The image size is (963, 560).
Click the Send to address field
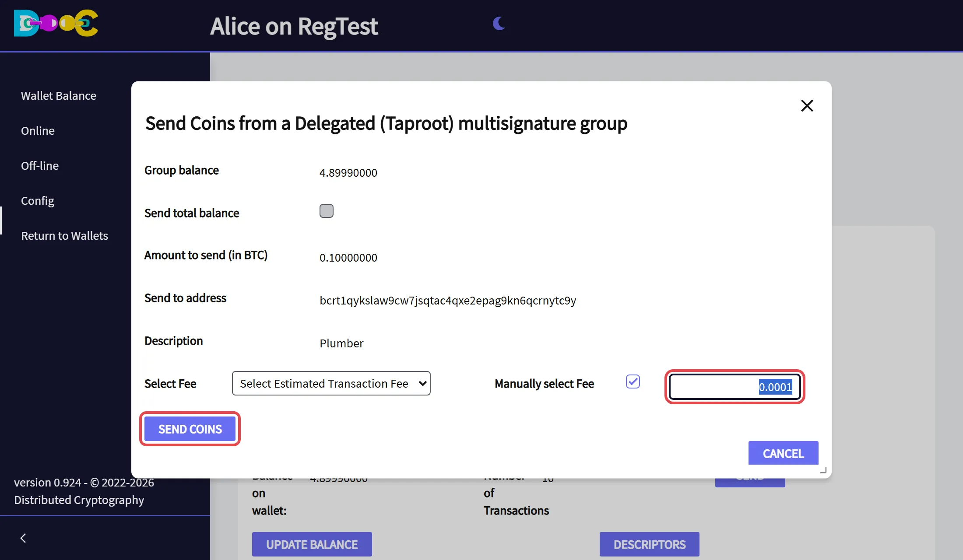[x=448, y=300]
